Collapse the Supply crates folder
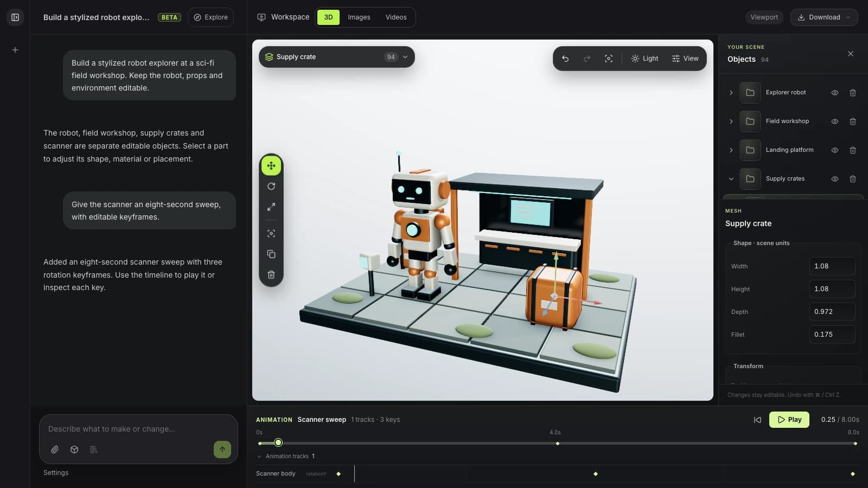This screenshot has height=488, width=868. point(731,179)
